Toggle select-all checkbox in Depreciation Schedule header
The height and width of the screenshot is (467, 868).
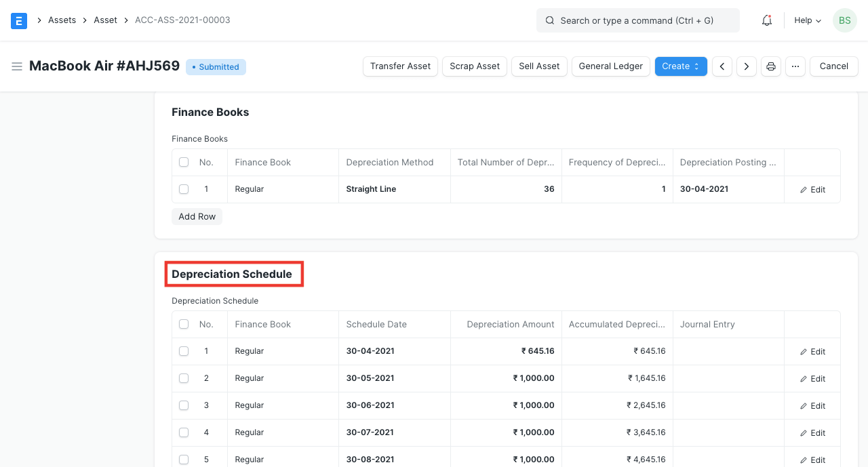point(184,324)
